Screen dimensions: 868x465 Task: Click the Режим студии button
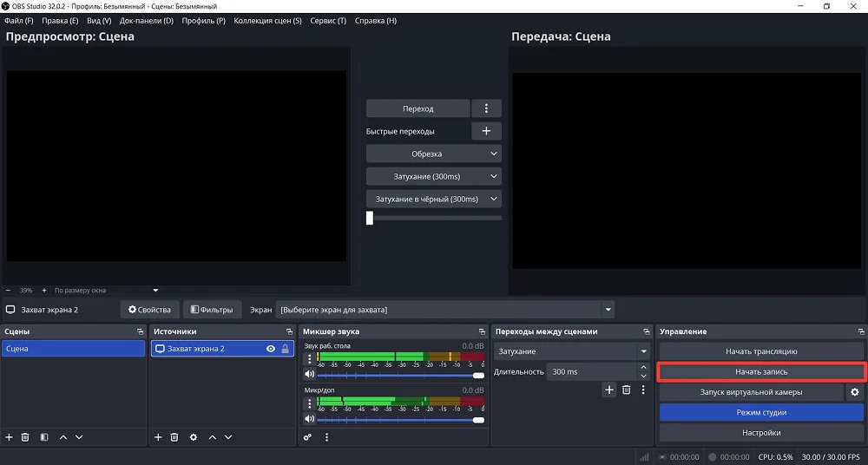(x=761, y=412)
